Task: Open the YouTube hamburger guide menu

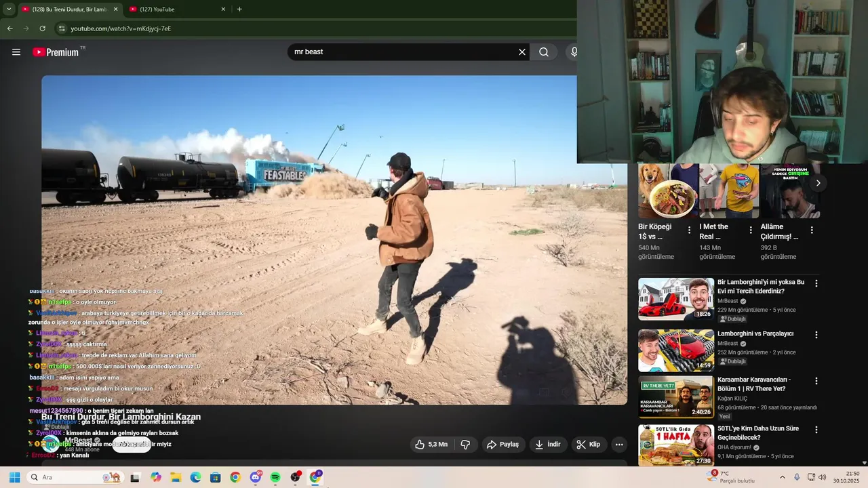Action: (16, 52)
